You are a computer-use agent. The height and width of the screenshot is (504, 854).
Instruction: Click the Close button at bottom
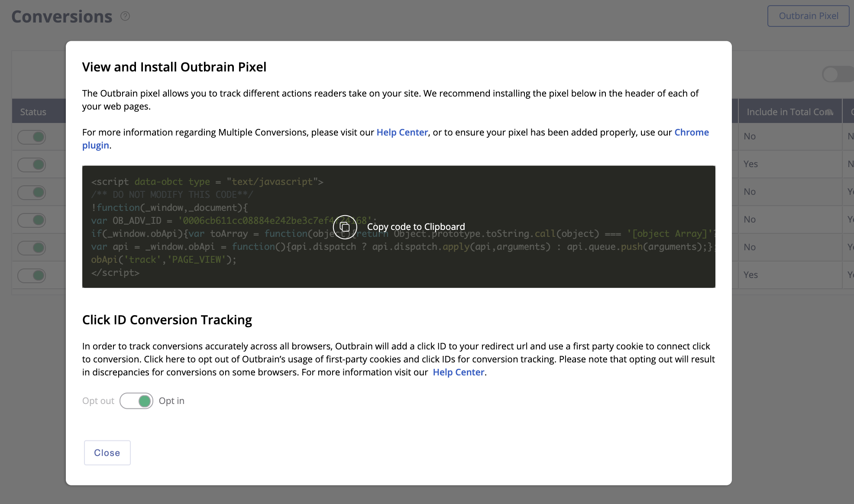107,452
